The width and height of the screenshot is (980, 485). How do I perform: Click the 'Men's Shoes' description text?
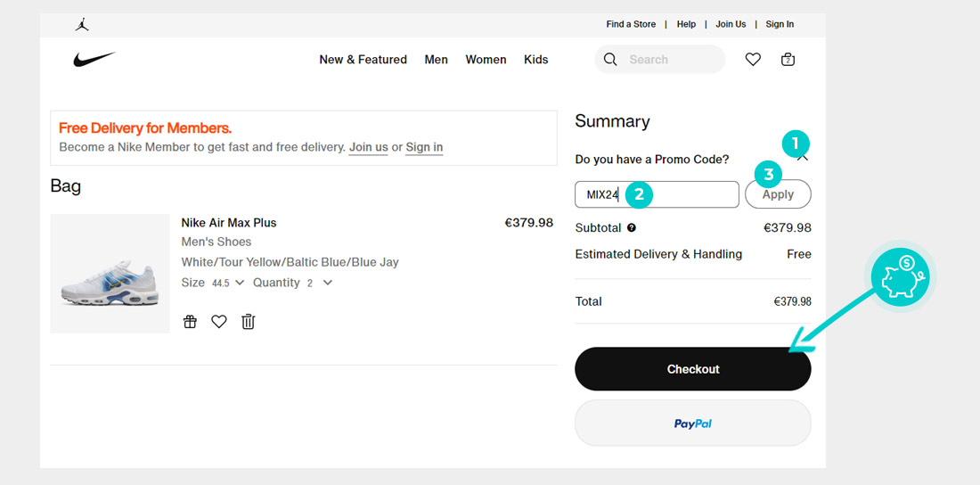pyautogui.click(x=216, y=242)
